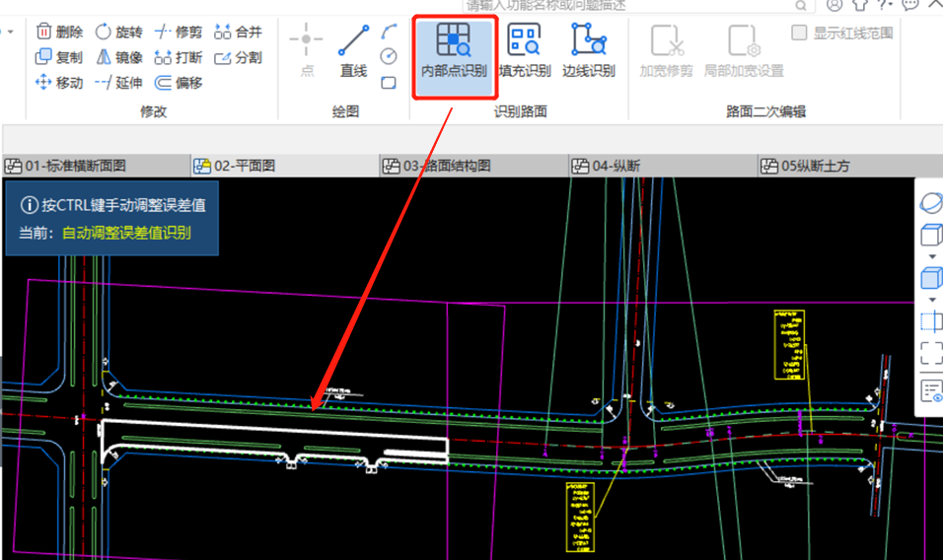
Task: Click the list-with-eye display settings icon
Action: coord(931,391)
